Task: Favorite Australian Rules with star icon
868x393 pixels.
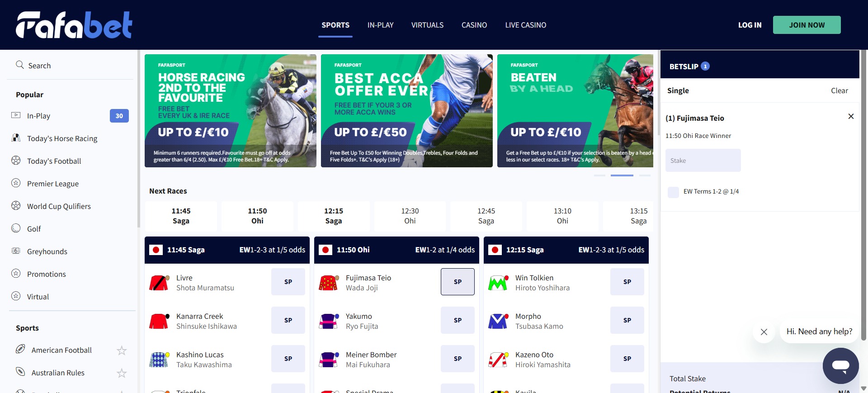Action: tap(122, 373)
